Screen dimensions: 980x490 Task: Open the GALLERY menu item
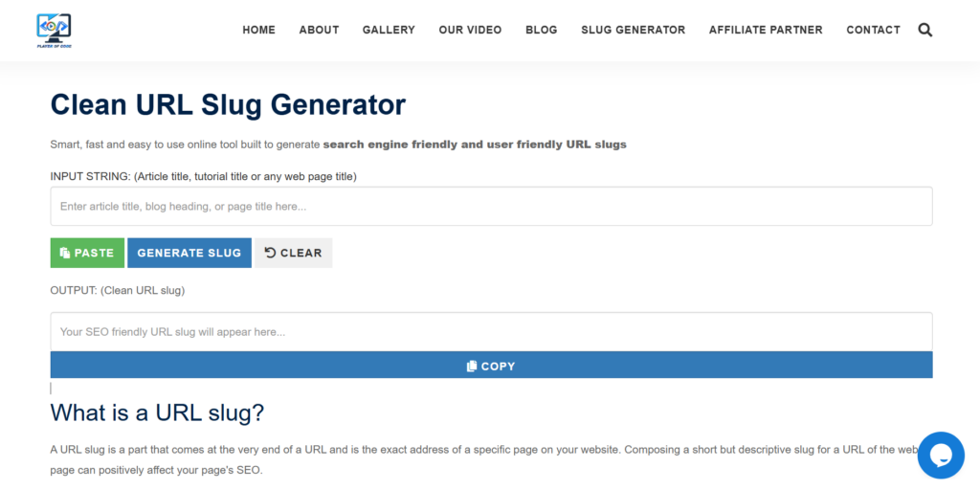(x=389, y=30)
